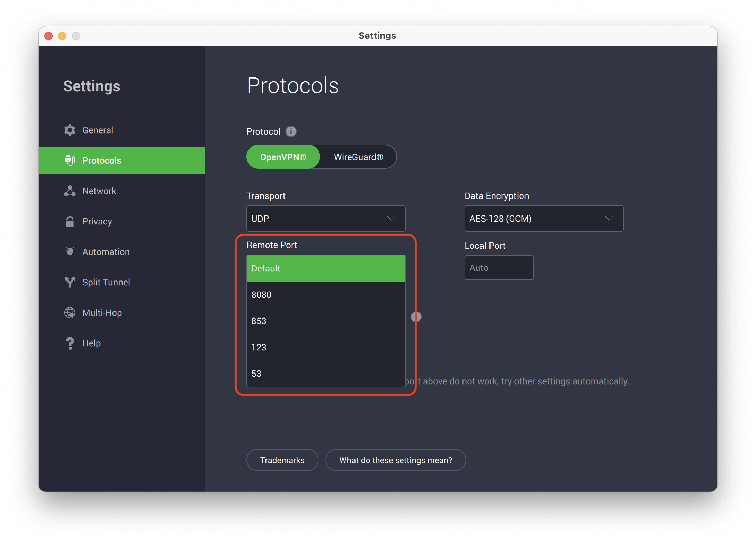Image resolution: width=756 pixels, height=543 pixels.
Task: Set Remote Port to 53
Action: click(x=326, y=374)
